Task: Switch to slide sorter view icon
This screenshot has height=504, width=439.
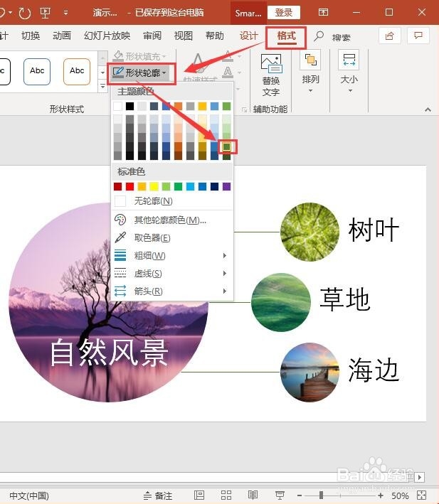Action: click(x=226, y=495)
